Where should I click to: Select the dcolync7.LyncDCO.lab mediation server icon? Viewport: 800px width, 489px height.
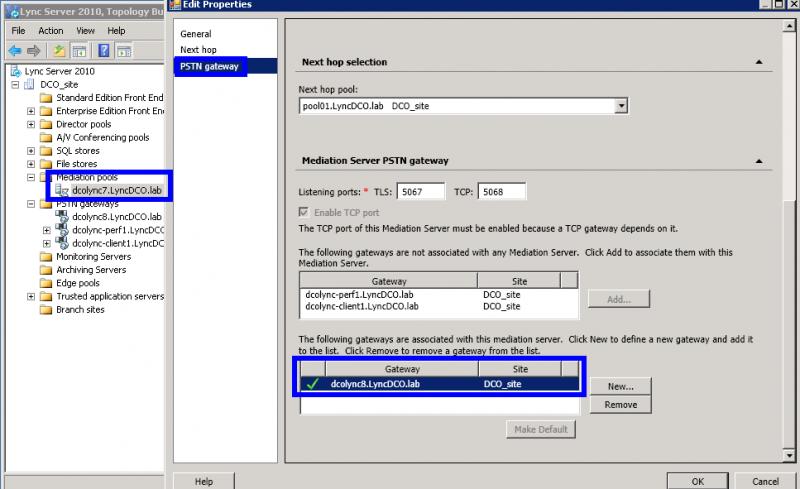coord(63,190)
